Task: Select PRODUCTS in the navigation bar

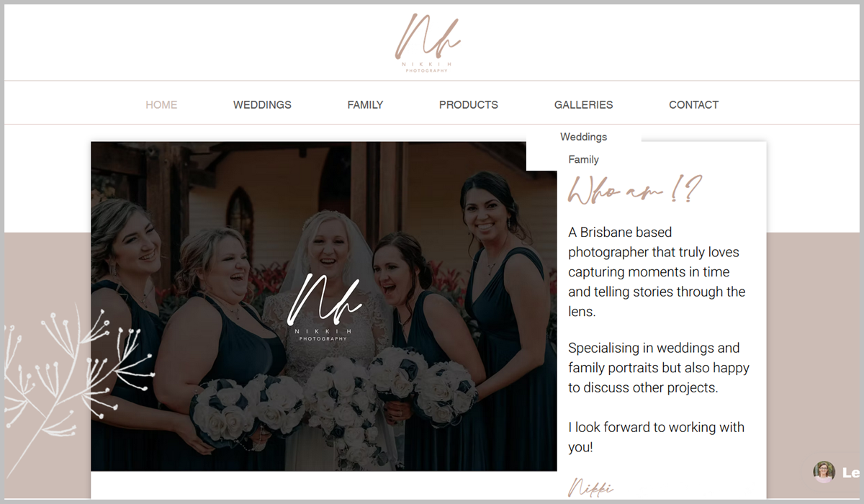Action: (469, 104)
